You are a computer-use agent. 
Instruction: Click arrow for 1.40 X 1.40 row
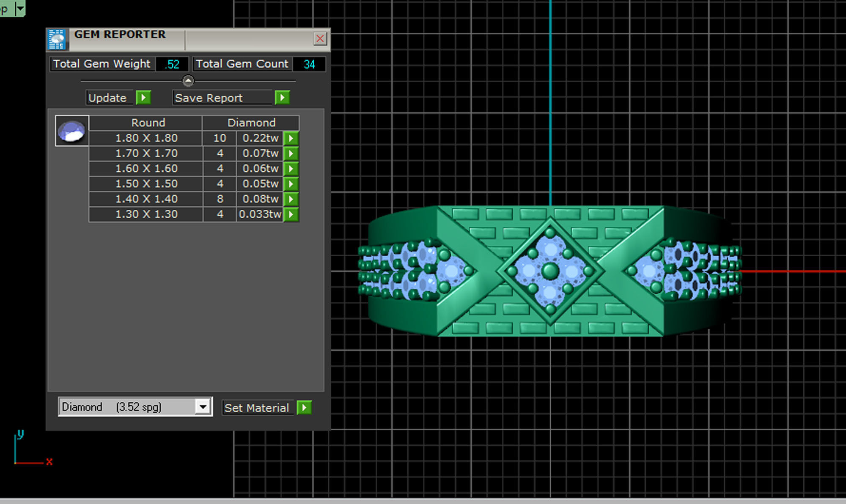click(291, 199)
